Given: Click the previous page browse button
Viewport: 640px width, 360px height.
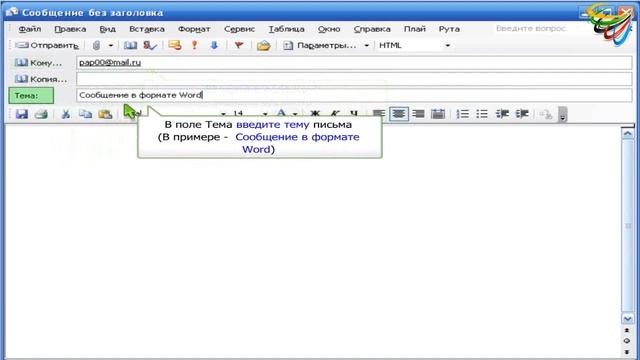Looking at the screenshot, I should (627, 330).
